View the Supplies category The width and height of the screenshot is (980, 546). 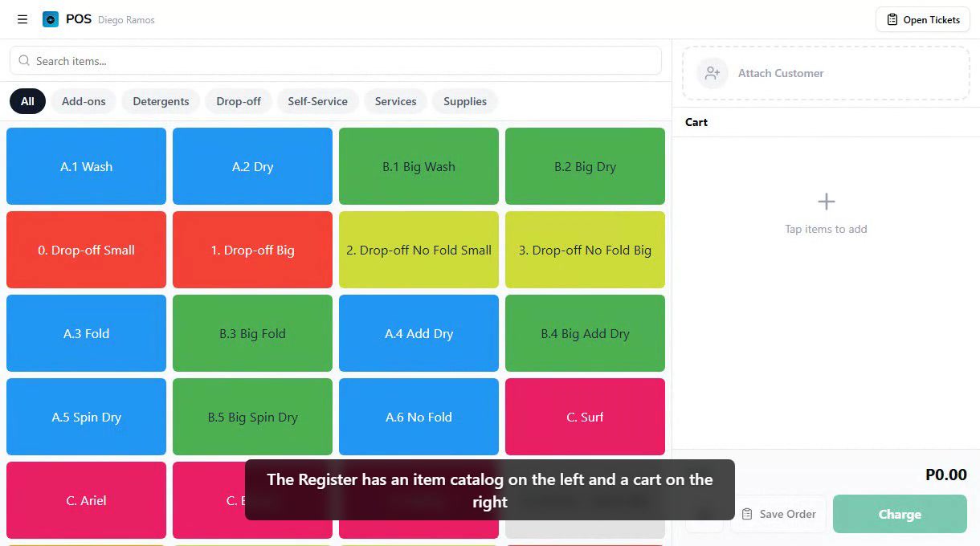pyautogui.click(x=464, y=101)
